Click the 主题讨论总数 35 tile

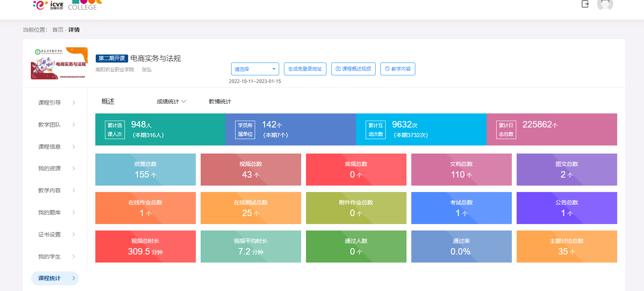click(x=567, y=247)
